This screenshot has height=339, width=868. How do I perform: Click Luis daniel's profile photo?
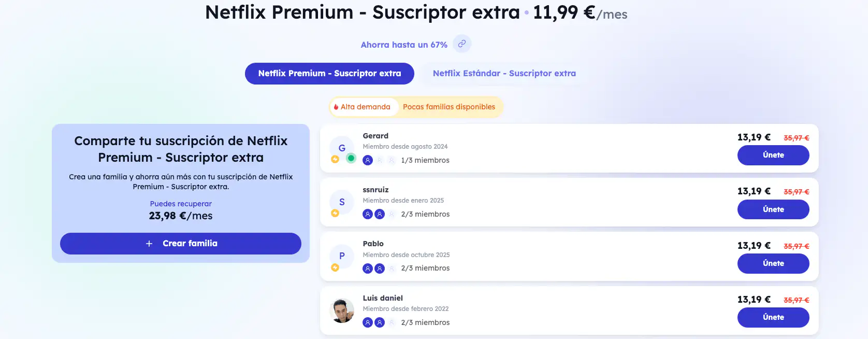click(x=342, y=310)
